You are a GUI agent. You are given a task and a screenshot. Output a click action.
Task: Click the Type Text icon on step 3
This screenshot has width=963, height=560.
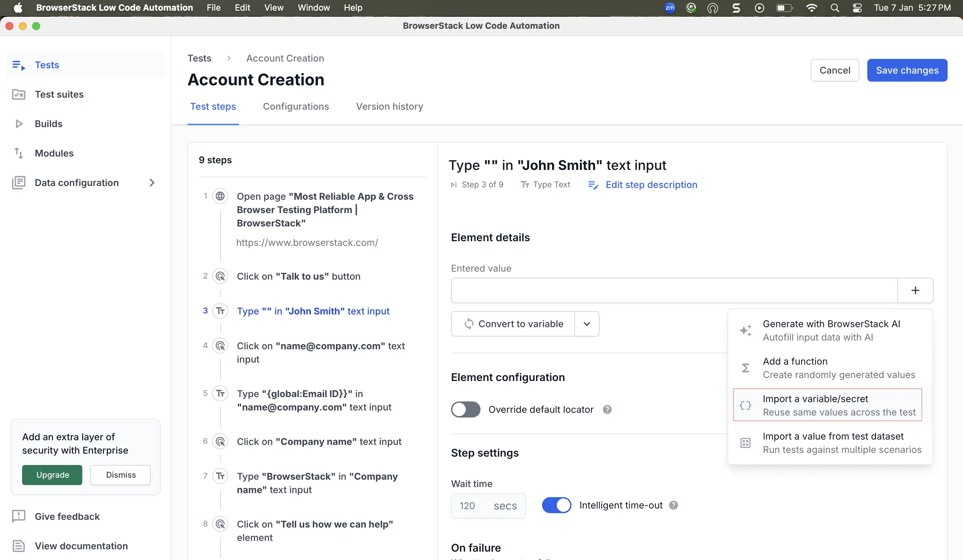[x=220, y=311]
